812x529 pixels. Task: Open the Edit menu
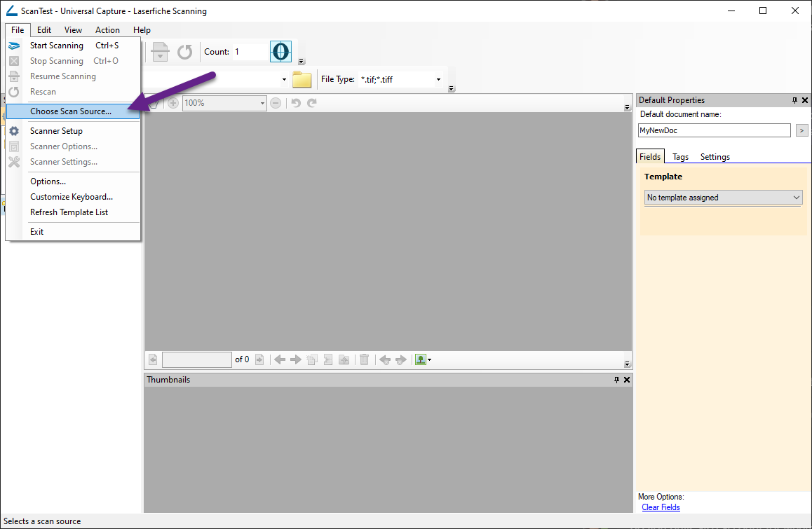pyautogui.click(x=44, y=30)
